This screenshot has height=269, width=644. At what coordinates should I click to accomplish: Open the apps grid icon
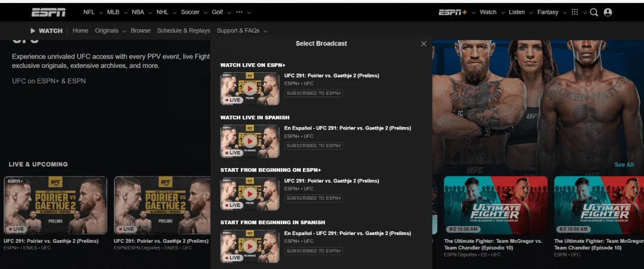[575, 13]
